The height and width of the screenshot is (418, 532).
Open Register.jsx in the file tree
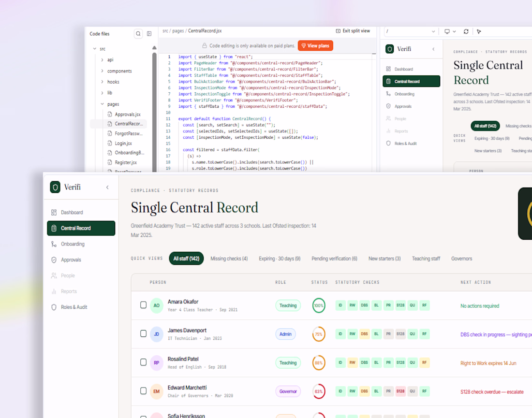point(122,163)
